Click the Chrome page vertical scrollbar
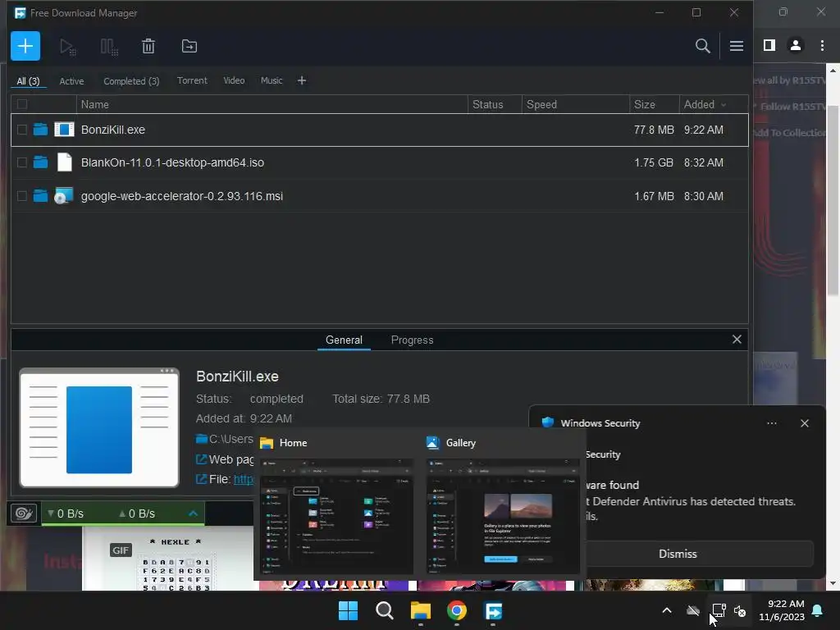Image resolution: width=840 pixels, height=630 pixels. click(833, 199)
